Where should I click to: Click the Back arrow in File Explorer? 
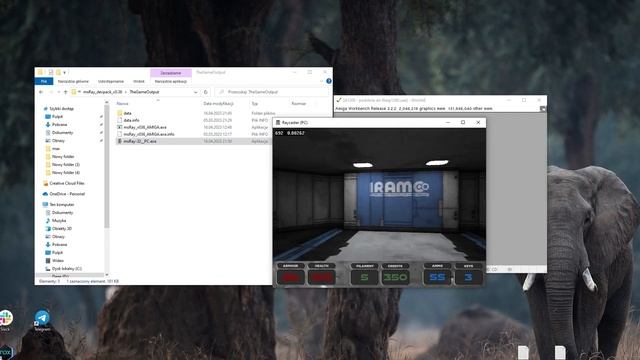(41, 92)
